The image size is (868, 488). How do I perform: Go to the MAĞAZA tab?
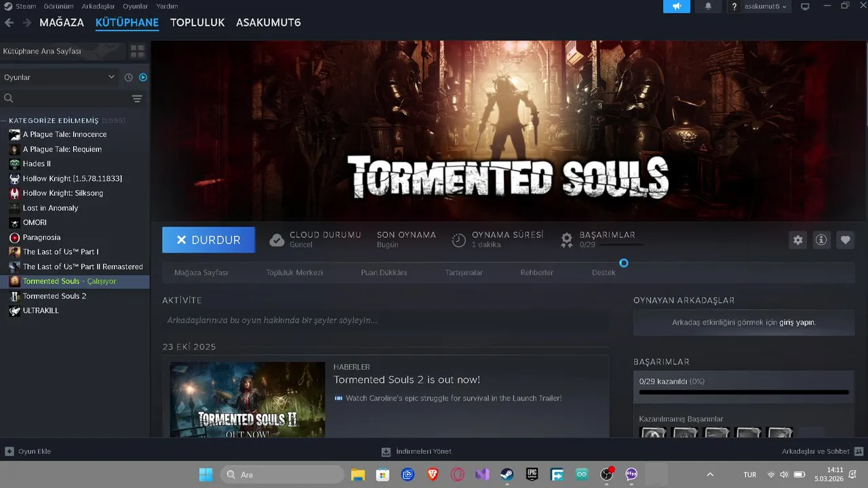click(x=62, y=22)
